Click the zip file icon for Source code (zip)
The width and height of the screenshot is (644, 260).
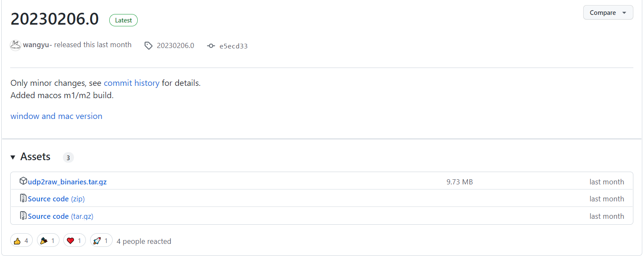click(23, 198)
